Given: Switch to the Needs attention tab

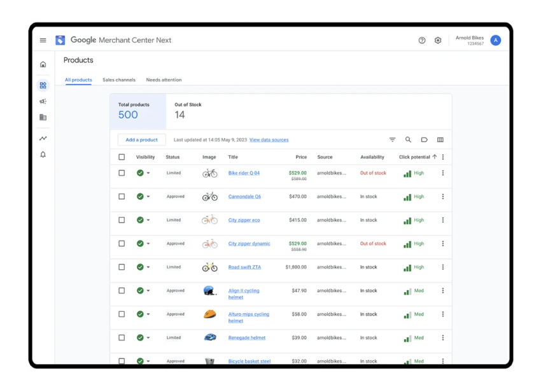Looking at the screenshot, I should [x=164, y=80].
